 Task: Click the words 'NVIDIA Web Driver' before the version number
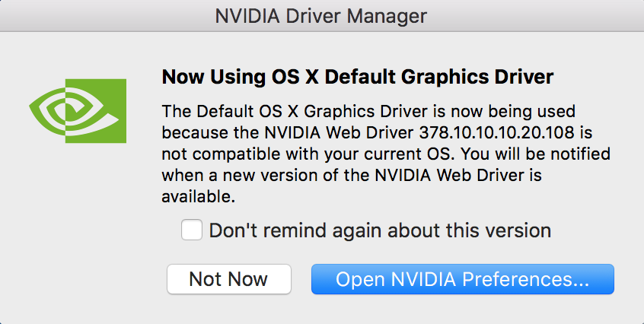(340, 132)
